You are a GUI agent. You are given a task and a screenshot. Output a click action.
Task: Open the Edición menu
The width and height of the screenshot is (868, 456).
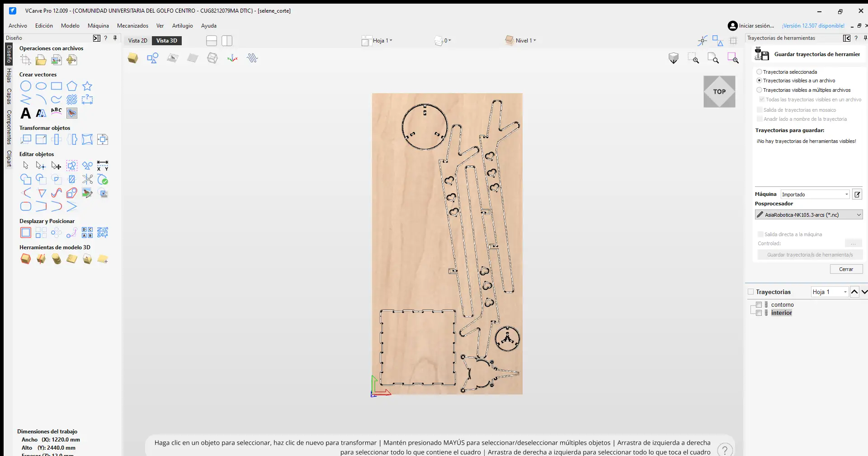click(44, 26)
